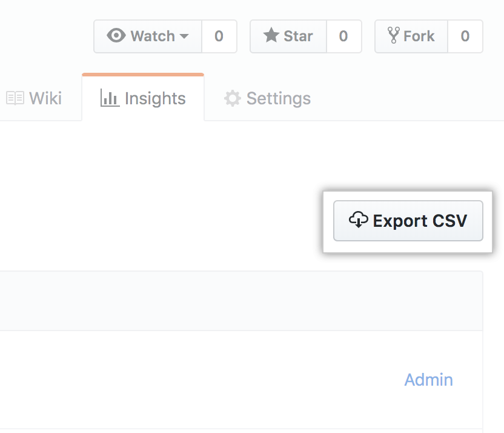Switch to the Settings tab
This screenshot has width=504, height=433.
click(x=278, y=98)
